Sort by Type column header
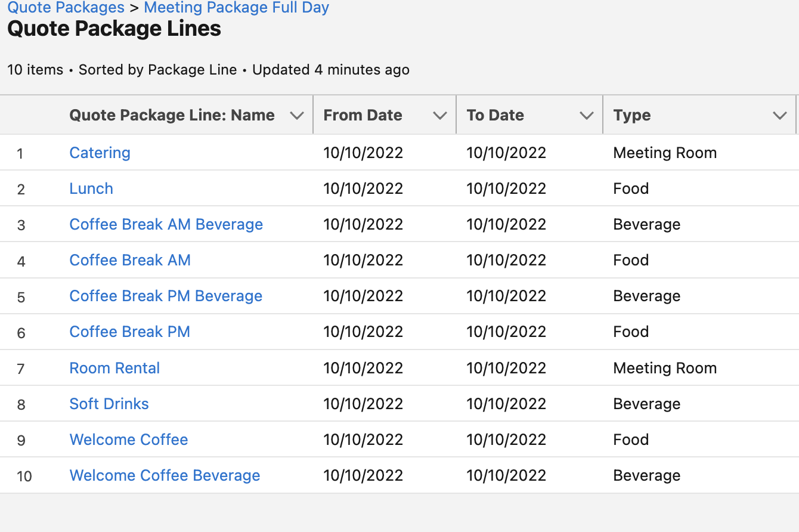 [632, 116]
